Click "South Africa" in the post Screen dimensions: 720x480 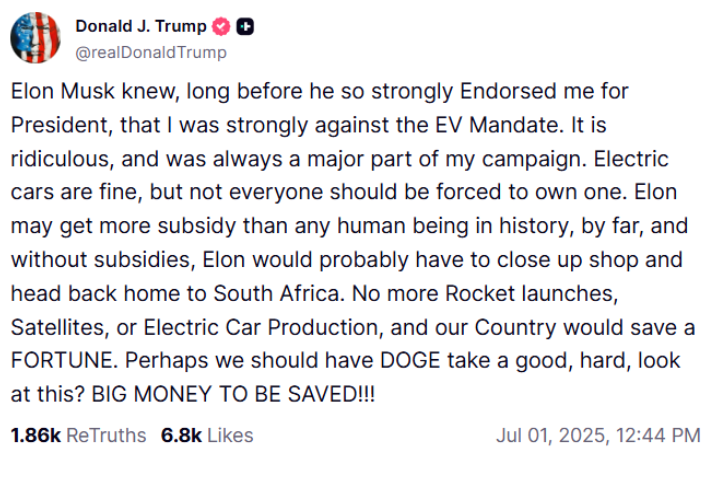(279, 294)
